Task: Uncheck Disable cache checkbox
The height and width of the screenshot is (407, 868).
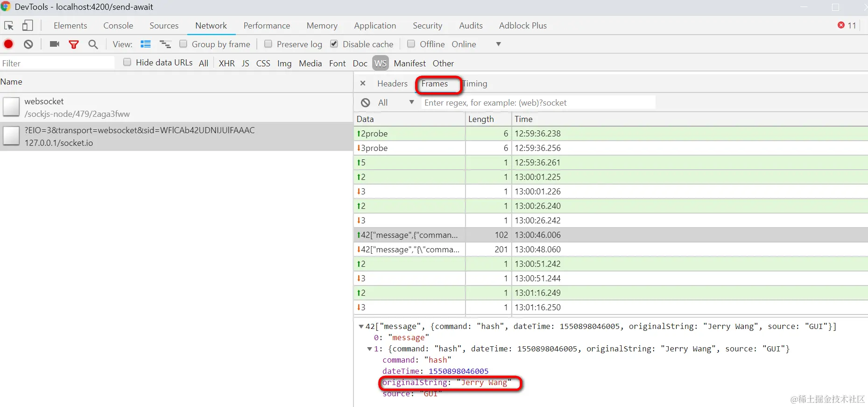Action: 334,43
